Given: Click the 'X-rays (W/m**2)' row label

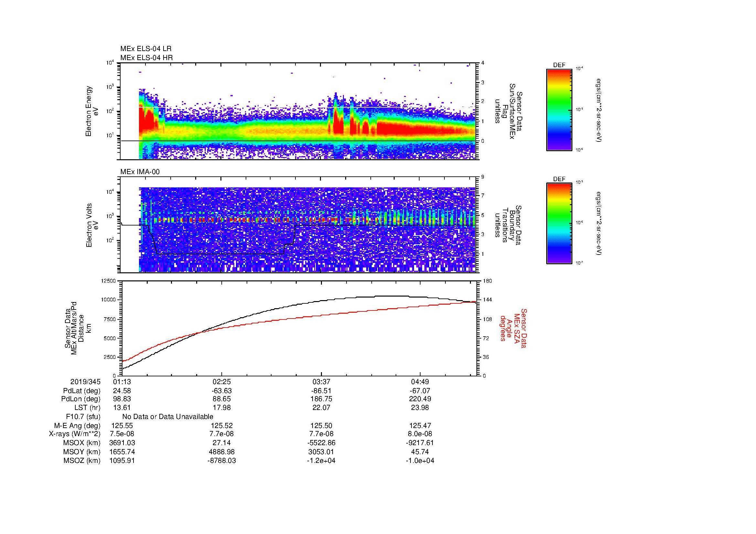Looking at the screenshot, I should click(75, 434).
